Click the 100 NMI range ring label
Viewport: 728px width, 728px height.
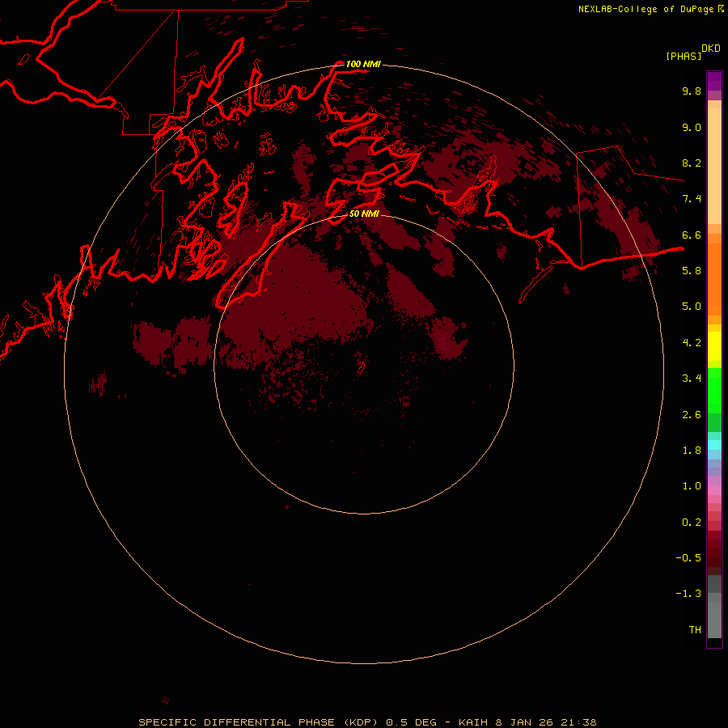coord(363,64)
